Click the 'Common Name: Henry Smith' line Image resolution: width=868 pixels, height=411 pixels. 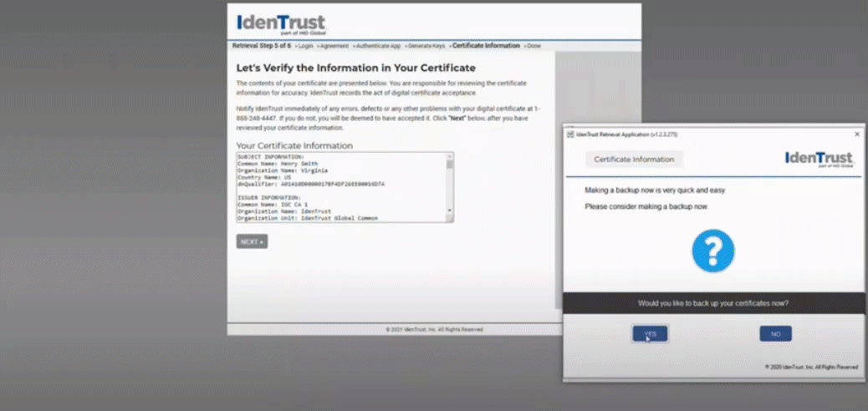click(x=278, y=164)
